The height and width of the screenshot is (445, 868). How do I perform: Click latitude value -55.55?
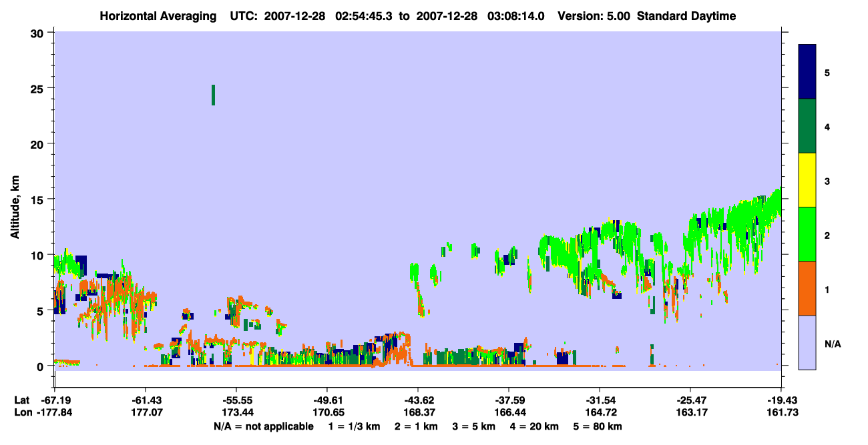click(x=236, y=400)
